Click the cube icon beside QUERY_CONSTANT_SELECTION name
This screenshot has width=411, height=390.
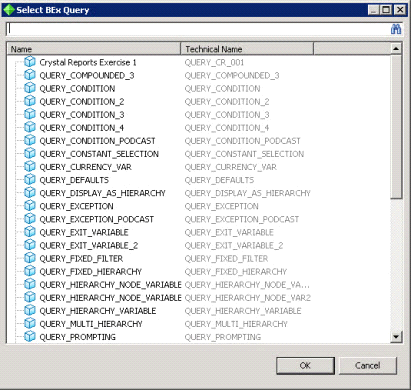pyautogui.click(x=30, y=153)
